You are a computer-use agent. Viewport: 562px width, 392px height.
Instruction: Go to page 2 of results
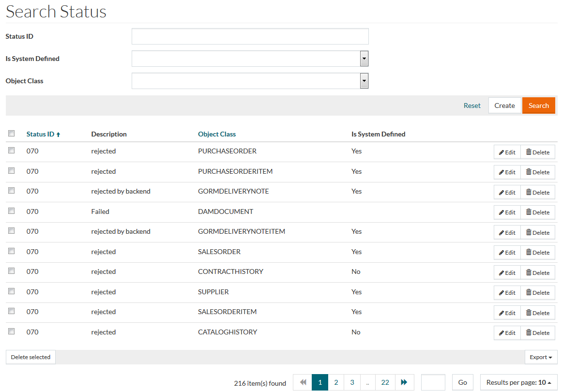tap(336, 382)
